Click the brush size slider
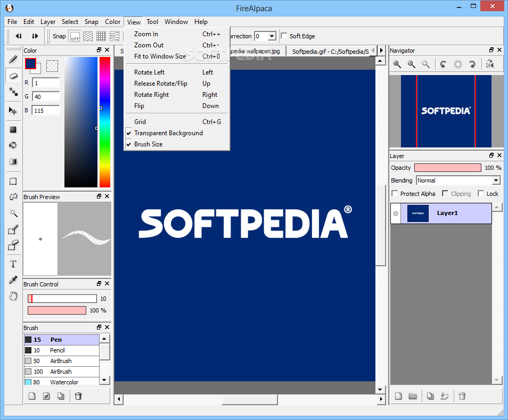This screenshot has height=420, width=508. [62, 298]
